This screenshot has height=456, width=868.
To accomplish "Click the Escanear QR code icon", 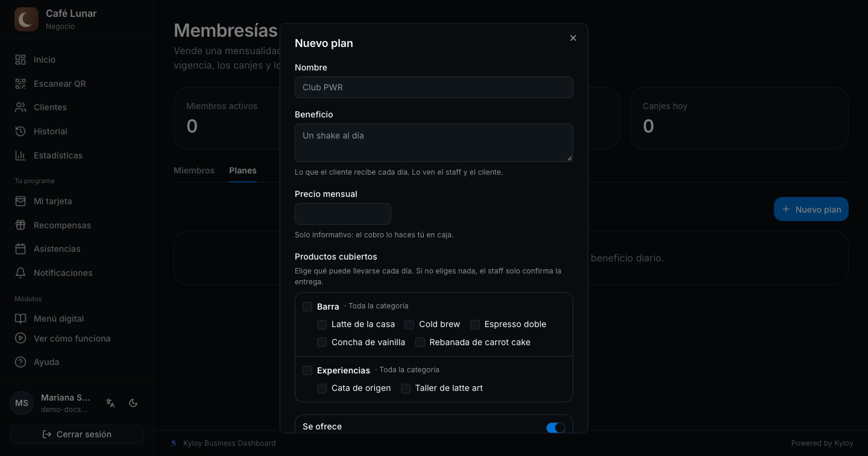I will [x=20, y=84].
